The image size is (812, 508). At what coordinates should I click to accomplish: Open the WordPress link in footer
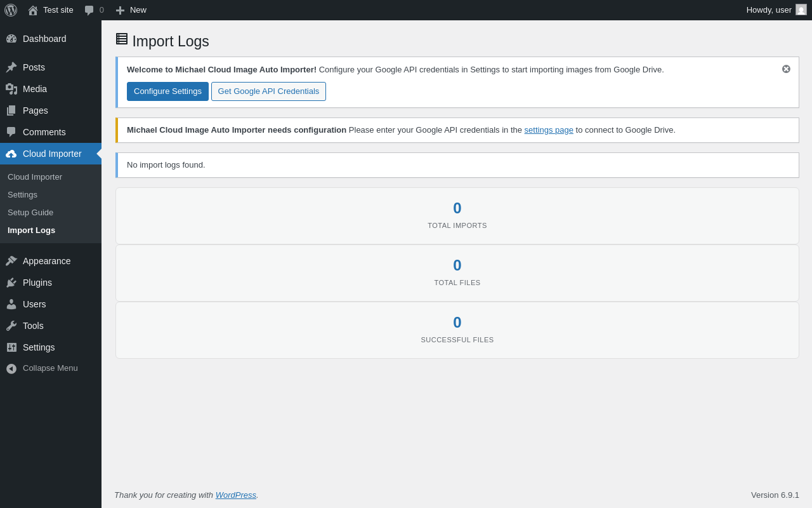[235, 495]
